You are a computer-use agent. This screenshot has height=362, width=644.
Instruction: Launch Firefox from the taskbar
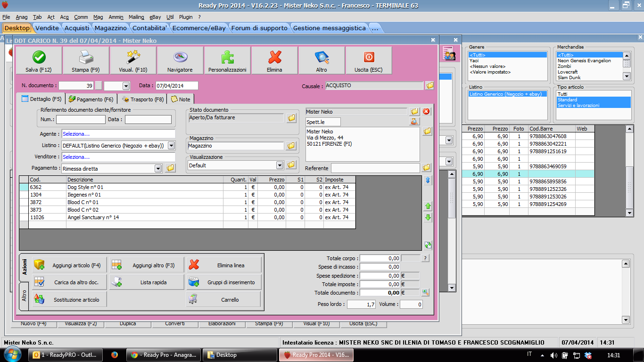(x=115, y=355)
